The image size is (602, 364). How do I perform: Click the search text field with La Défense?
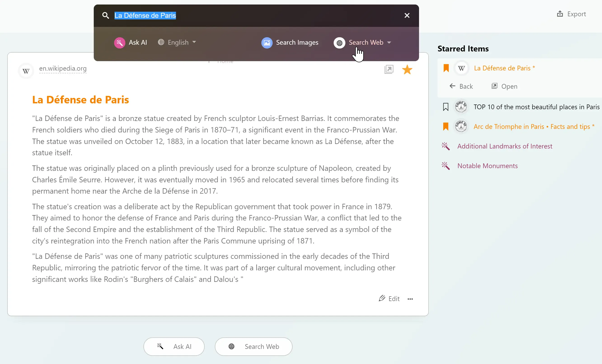pos(257,16)
